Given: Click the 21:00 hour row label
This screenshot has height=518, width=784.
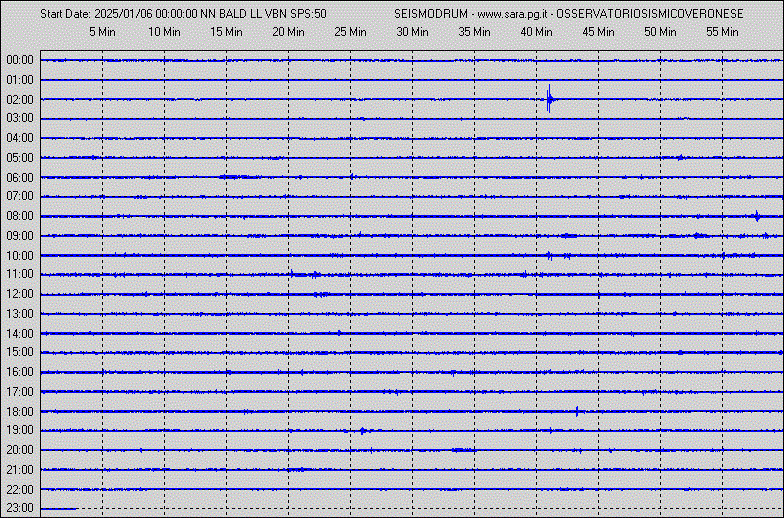Looking at the screenshot, I should 20,470.
